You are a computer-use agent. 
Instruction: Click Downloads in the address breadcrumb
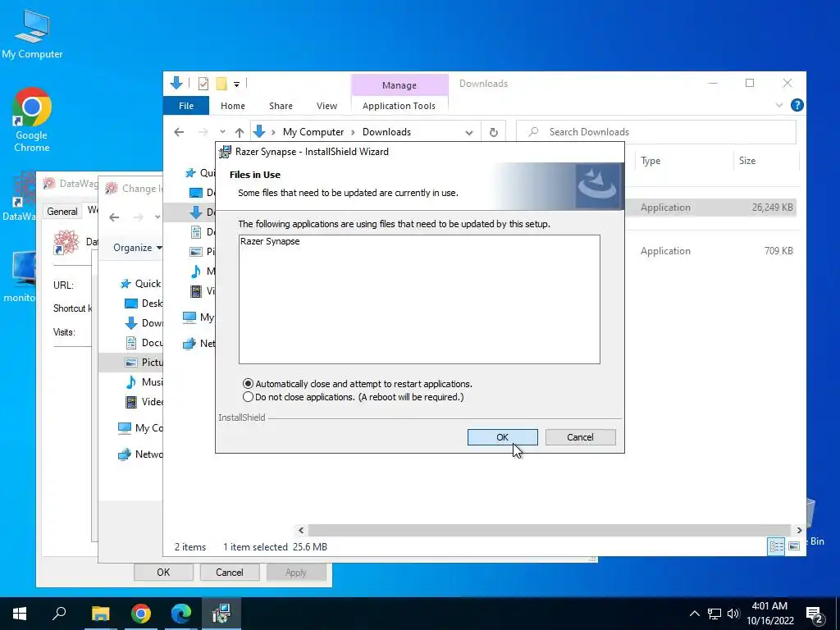[x=386, y=132]
